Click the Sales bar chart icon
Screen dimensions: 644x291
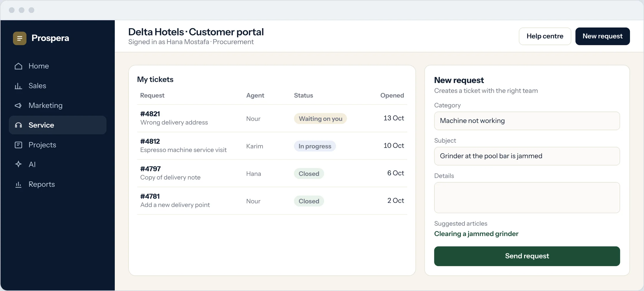18,86
